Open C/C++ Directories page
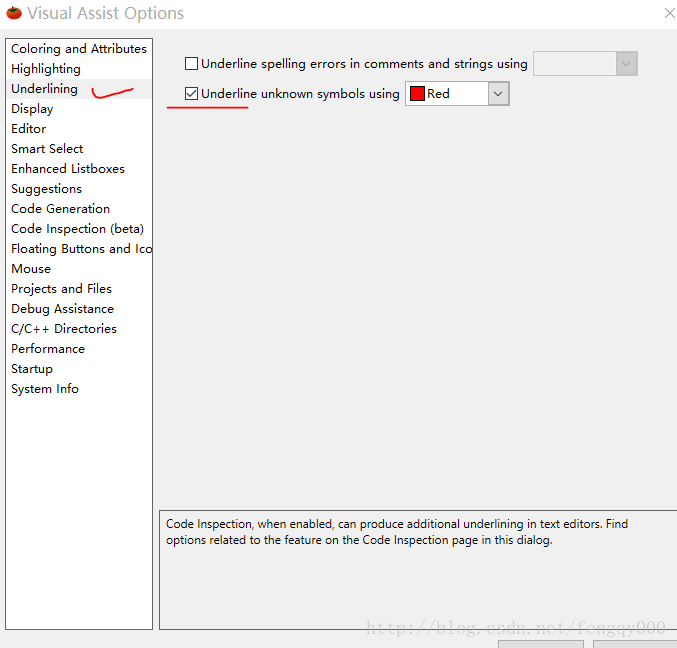Image resolution: width=677 pixels, height=648 pixels. tap(79, 329)
